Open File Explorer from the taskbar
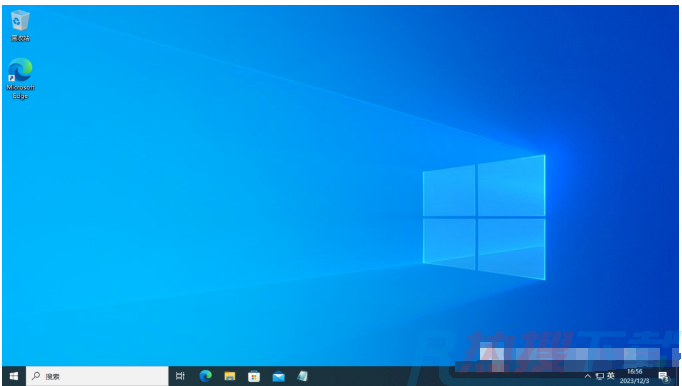This screenshot has height=386, width=682. (230, 376)
